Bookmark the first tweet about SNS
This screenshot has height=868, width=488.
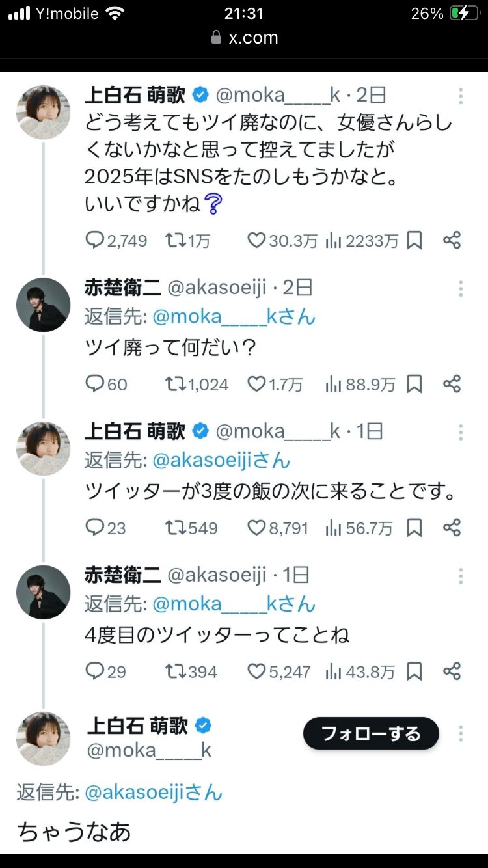click(x=414, y=241)
